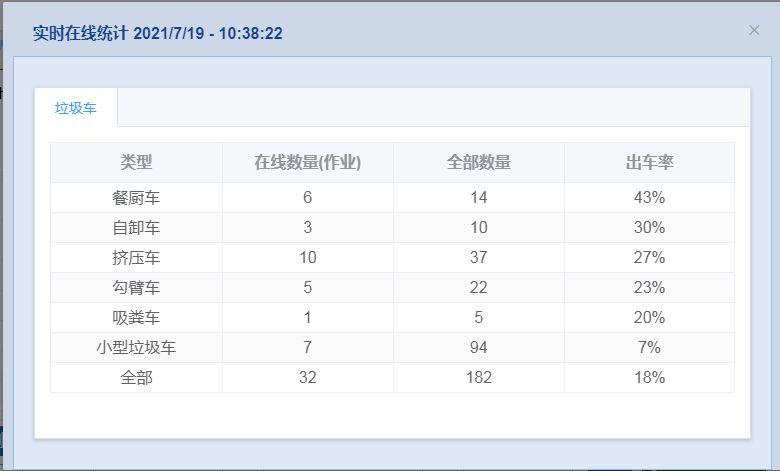Click online count 5 for 勾臂车
The height and width of the screenshot is (471, 780).
(307, 287)
